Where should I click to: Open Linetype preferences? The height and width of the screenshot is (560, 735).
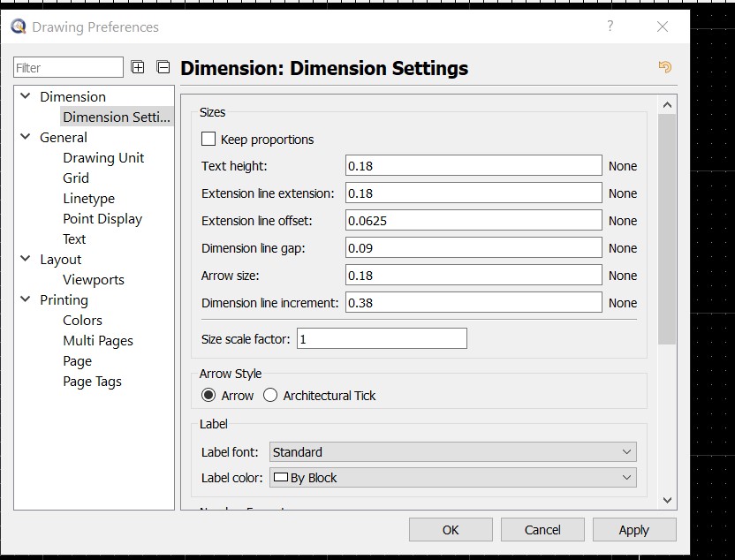point(88,199)
